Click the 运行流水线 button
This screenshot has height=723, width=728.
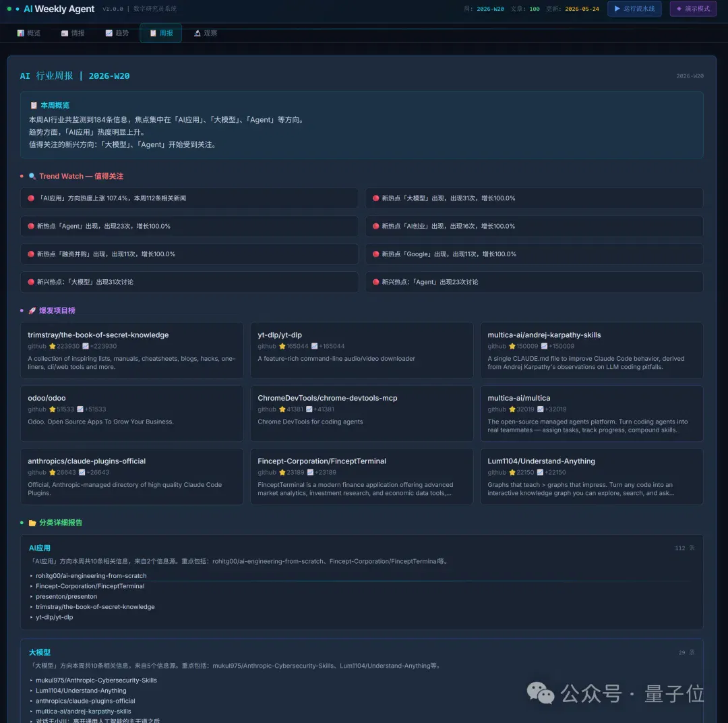coord(634,9)
